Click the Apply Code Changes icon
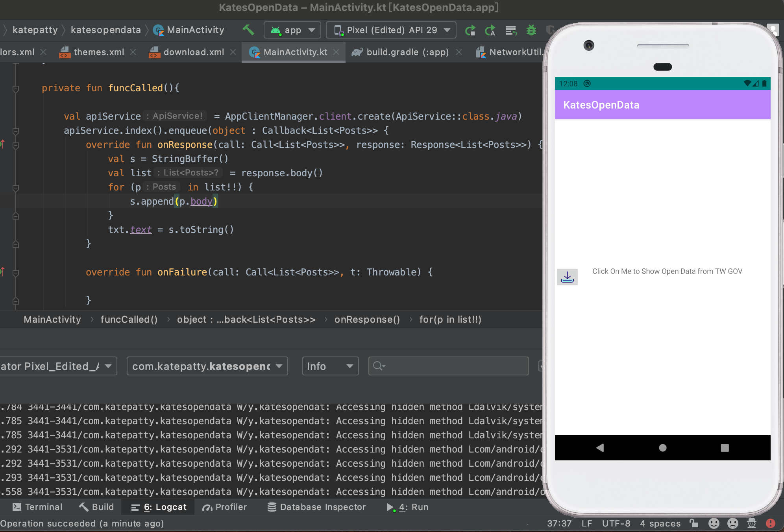 (490, 30)
